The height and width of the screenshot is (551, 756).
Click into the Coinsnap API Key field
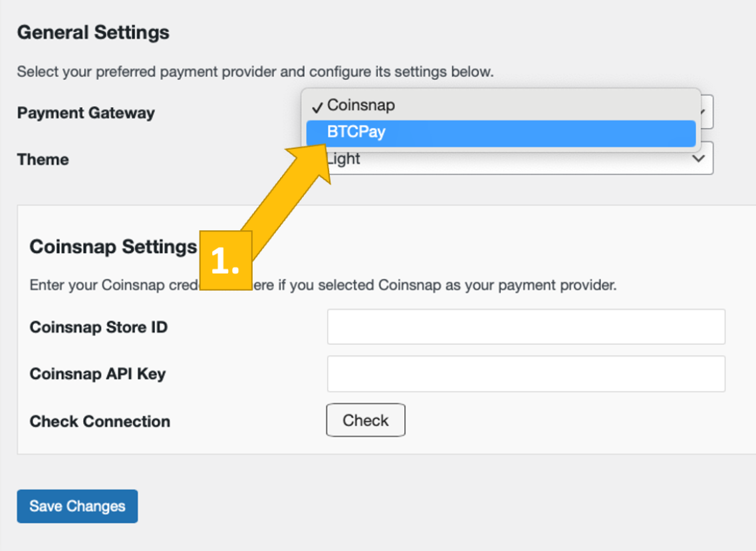pos(525,374)
